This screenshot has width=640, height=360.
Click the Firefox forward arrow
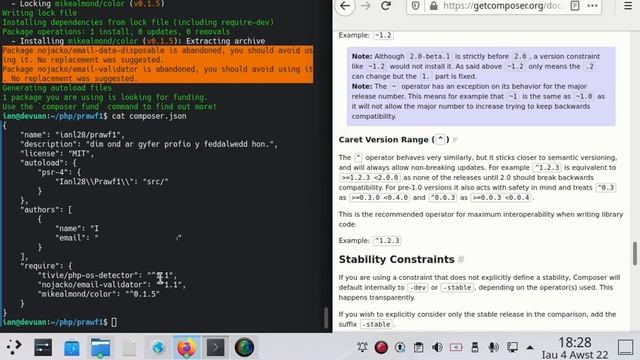click(x=366, y=6)
